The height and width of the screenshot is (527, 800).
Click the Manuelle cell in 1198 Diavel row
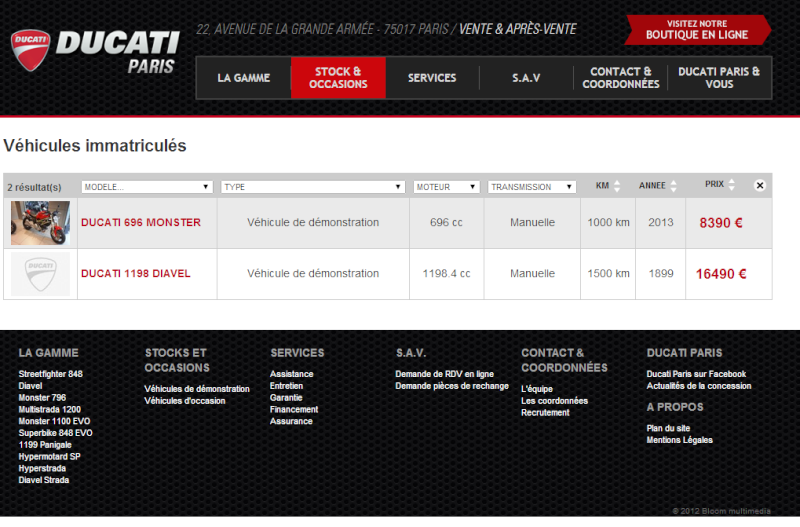tap(532, 273)
